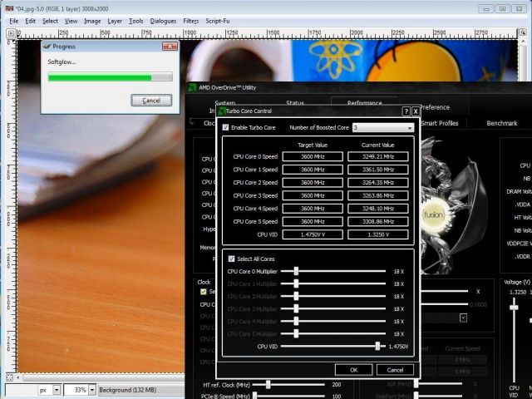Screen dimensions: 532x399
Task: Switch to System tab in AMD OverDrive
Action: click(x=225, y=102)
